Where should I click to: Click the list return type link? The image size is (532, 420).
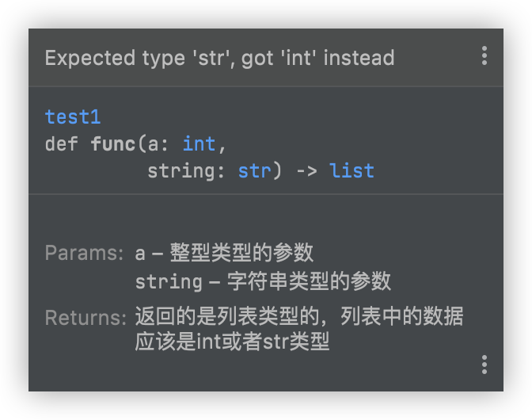pos(351,170)
